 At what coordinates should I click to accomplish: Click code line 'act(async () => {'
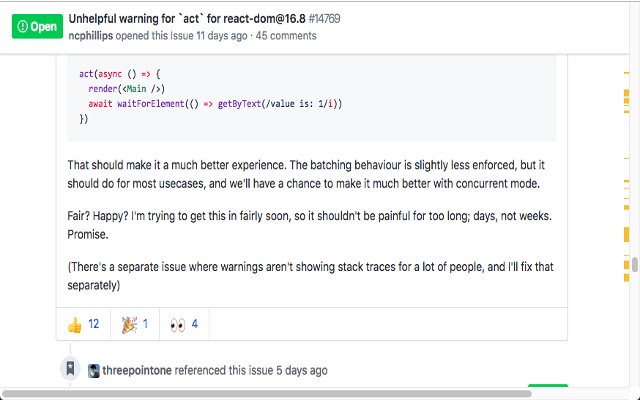(120, 74)
